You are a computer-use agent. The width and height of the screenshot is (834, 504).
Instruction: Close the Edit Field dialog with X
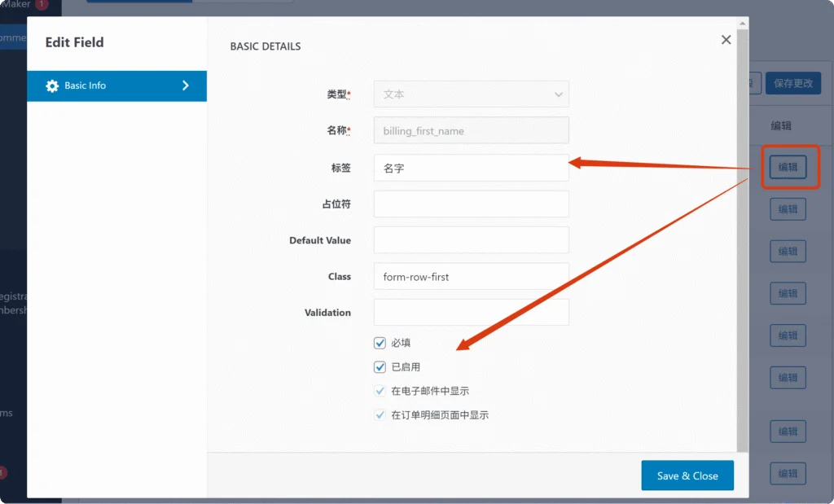[726, 40]
